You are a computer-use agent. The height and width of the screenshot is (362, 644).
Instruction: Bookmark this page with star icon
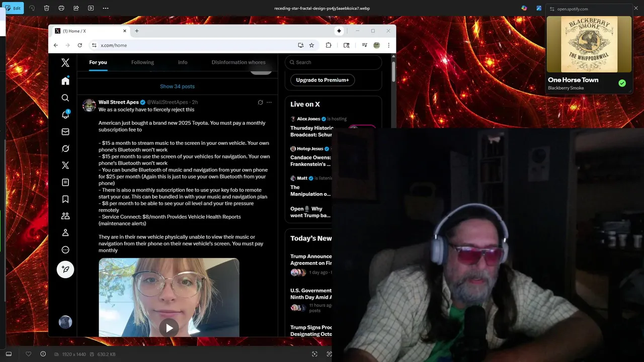tap(311, 45)
